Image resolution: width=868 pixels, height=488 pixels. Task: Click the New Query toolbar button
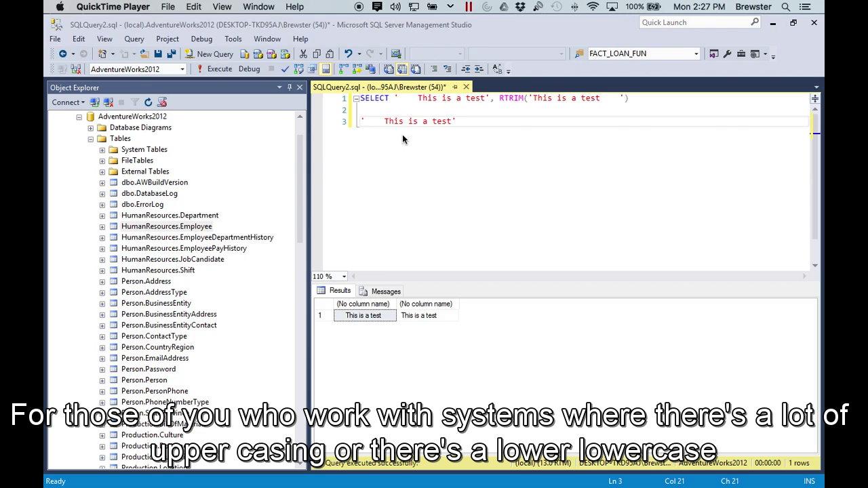[209, 54]
